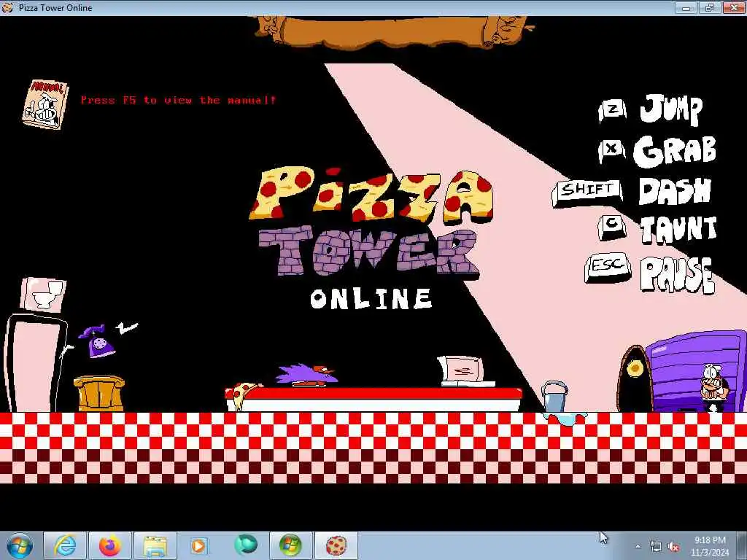Click the toilet picture on the wall

(43, 295)
